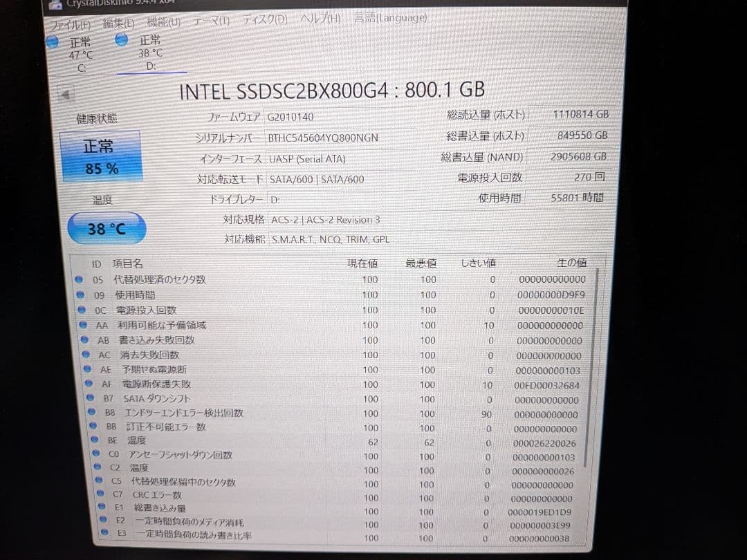
Task: Open the 言語(Language) menu
Action: [x=391, y=19]
